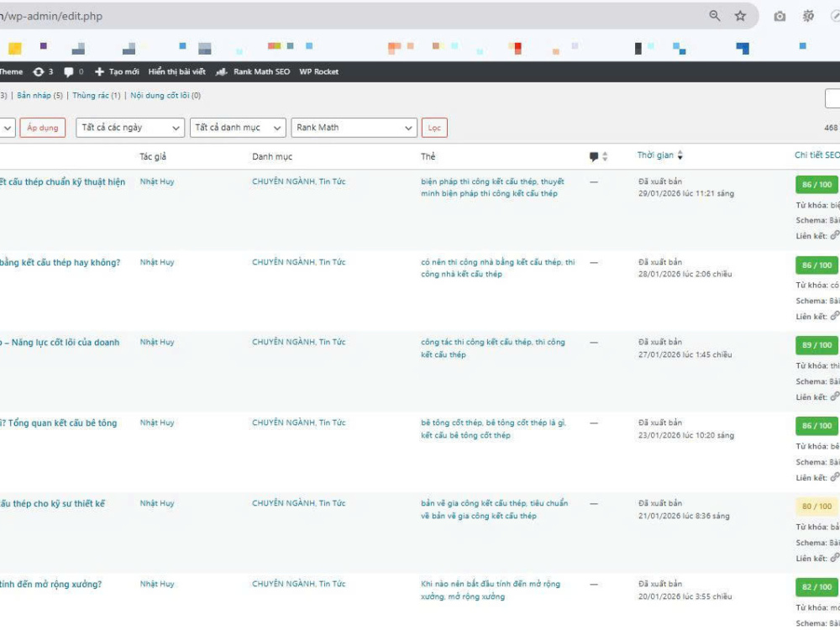
Task: Open the Theme item in admin bar
Action: [11, 71]
